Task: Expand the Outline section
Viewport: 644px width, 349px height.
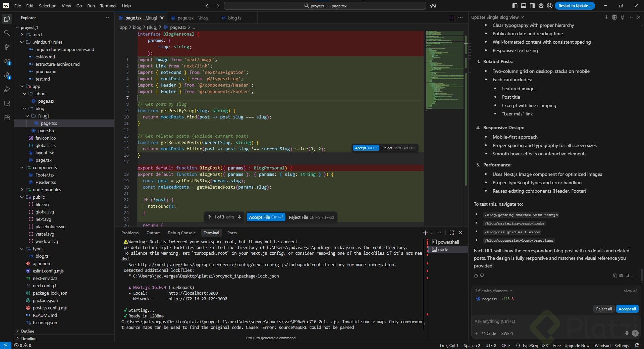Action: coord(28,331)
